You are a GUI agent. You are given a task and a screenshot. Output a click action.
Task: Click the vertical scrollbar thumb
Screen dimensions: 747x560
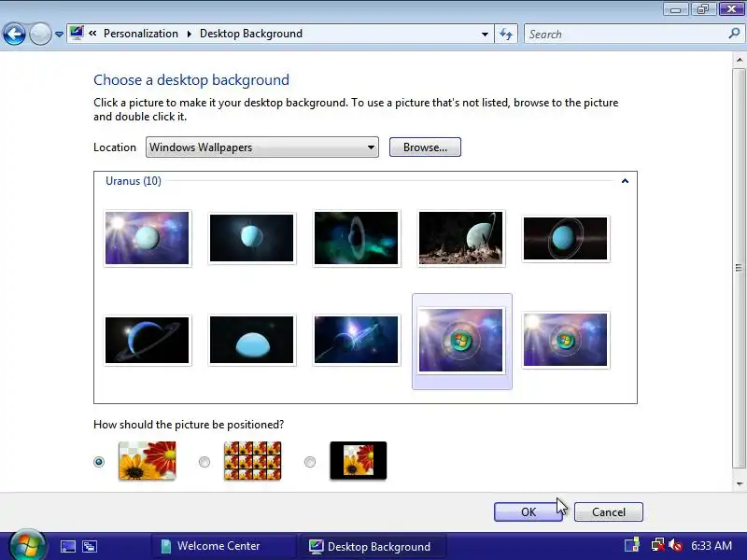click(x=740, y=268)
